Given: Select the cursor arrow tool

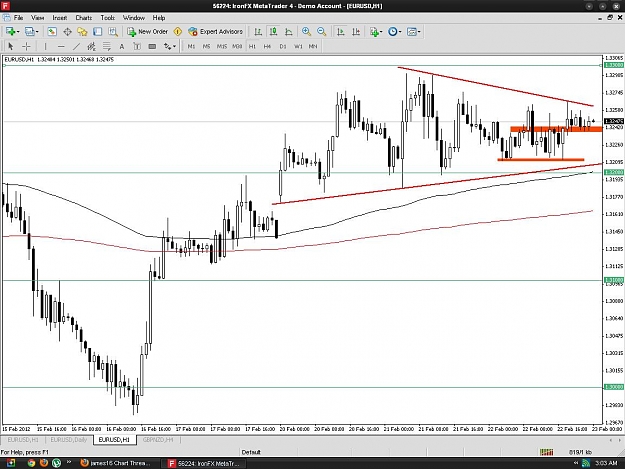Looking at the screenshot, I should click(11, 46).
